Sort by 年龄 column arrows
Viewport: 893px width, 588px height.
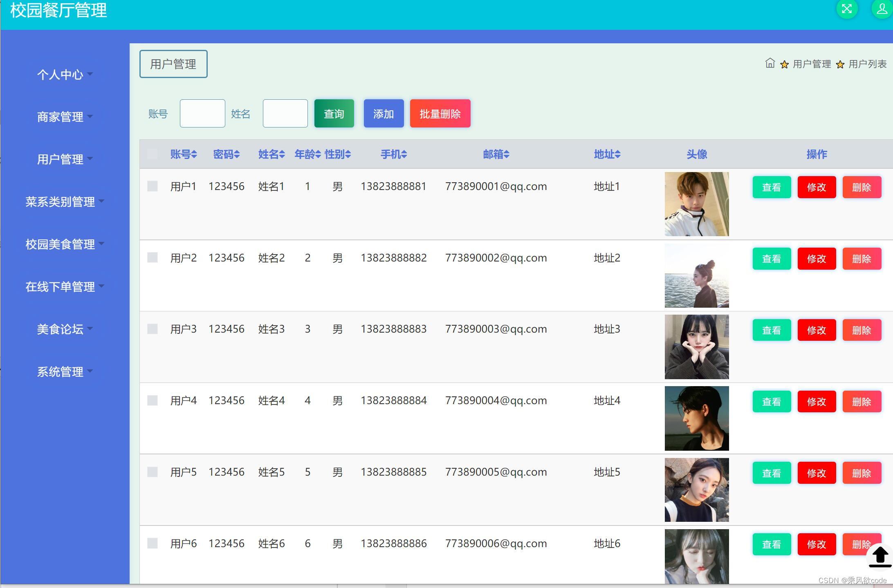tap(318, 154)
